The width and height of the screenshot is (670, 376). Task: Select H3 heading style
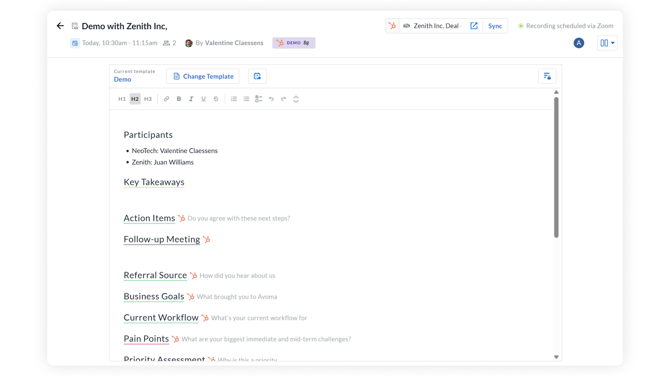148,99
